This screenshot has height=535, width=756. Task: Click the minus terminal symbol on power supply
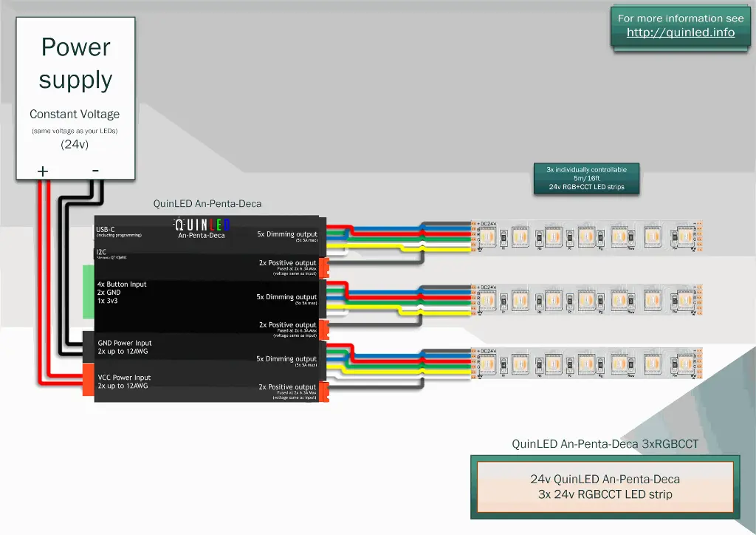pos(95,170)
